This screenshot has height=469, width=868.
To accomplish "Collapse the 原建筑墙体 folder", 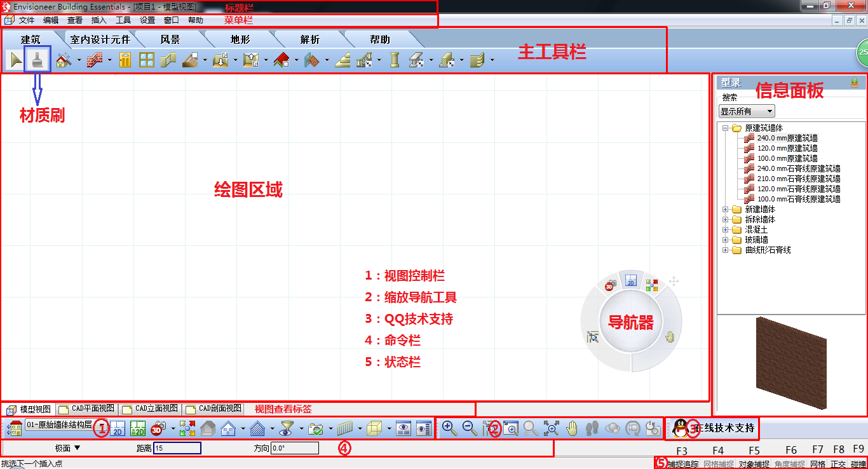I will (x=724, y=128).
